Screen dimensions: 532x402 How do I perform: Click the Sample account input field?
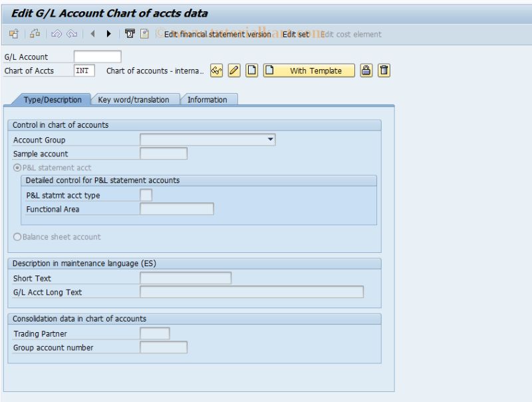point(164,154)
